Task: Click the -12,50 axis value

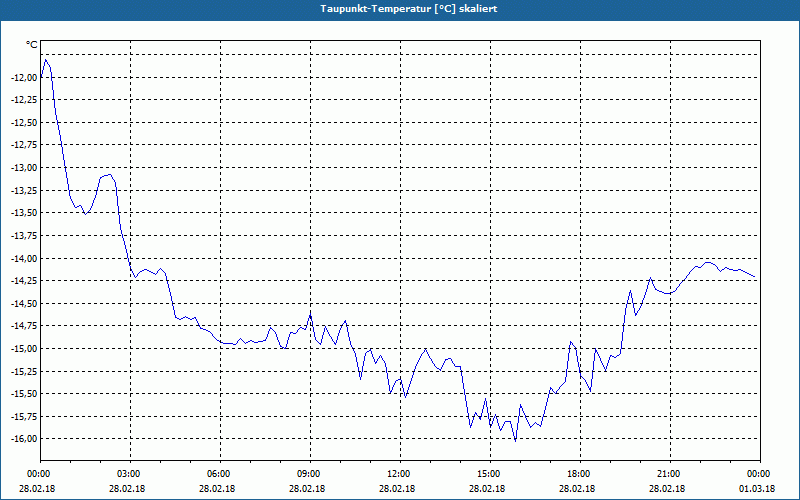Action: [x=24, y=122]
